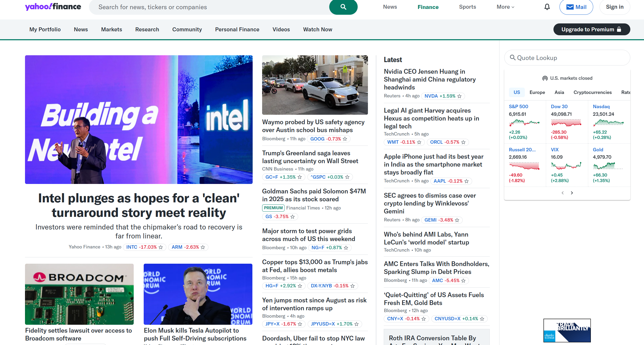This screenshot has height=345, width=644.
Task: Click the Sign in button
Action: tap(615, 7)
